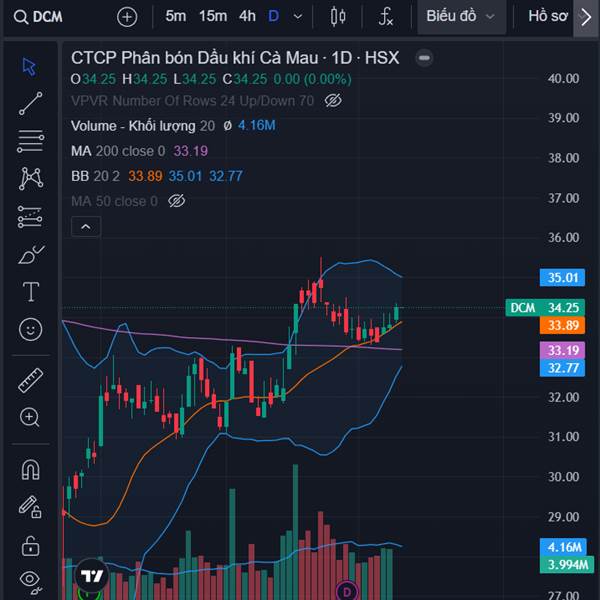Click the TradingView logo
This screenshot has height=600, width=600.
pyautogui.click(x=92, y=575)
